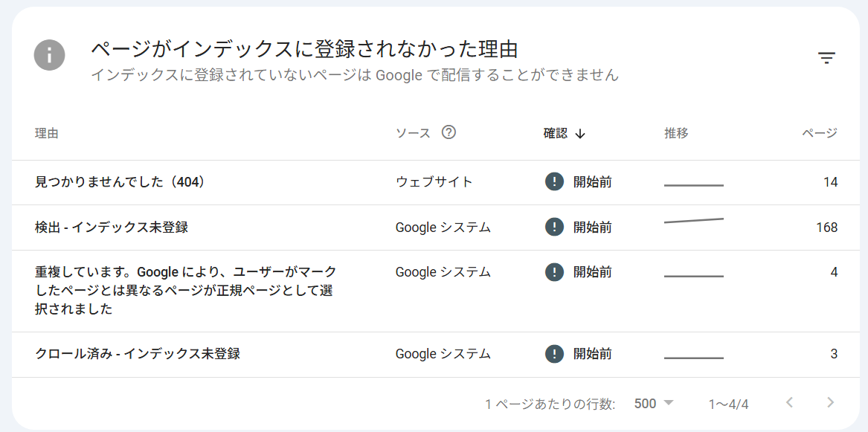Open the rows per page dropdown
This screenshot has width=868, height=432.
click(654, 403)
